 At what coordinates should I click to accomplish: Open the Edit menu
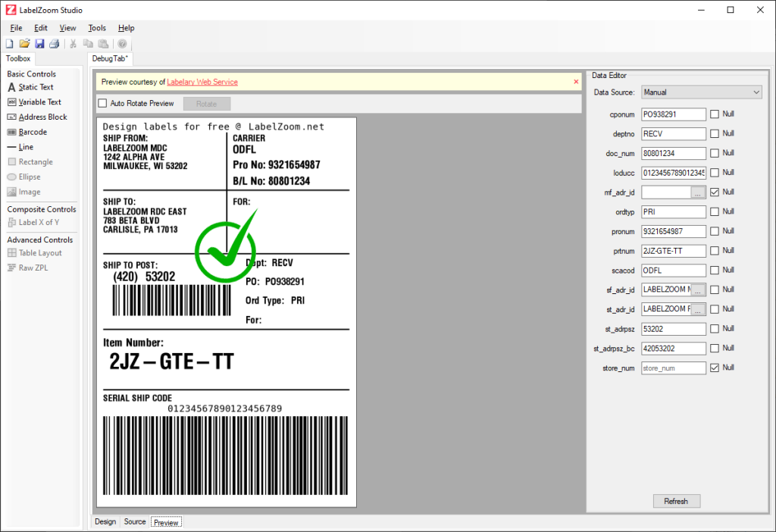(41, 28)
